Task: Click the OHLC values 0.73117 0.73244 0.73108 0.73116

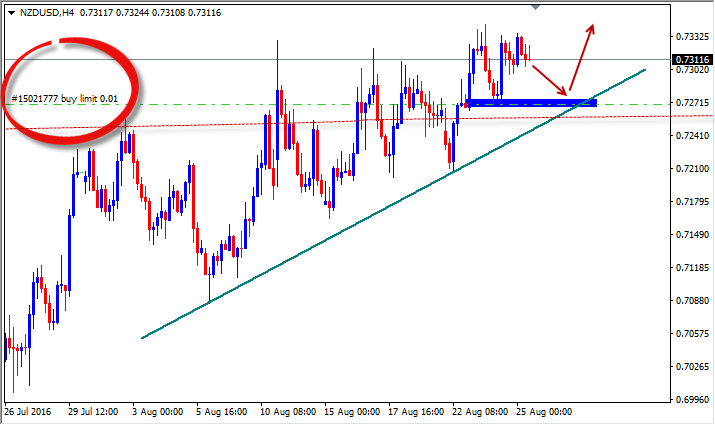Action: point(150,13)
